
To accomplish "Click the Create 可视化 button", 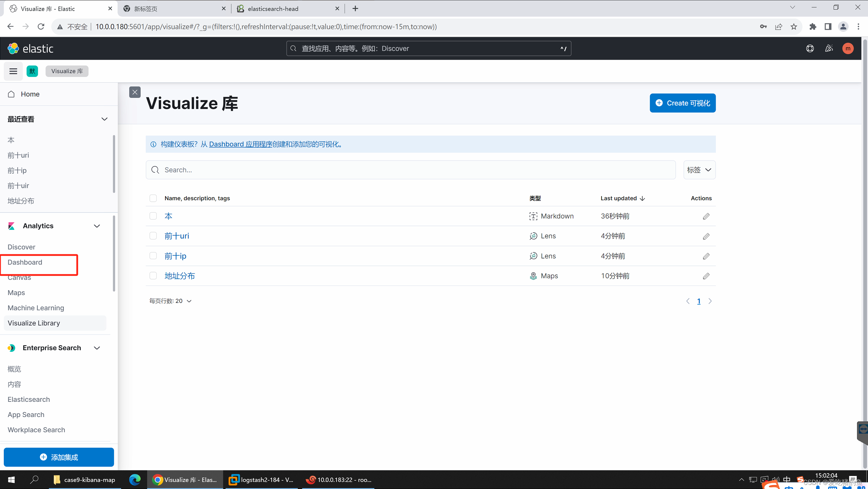I will pyautogui.click(x=683, y=103).
